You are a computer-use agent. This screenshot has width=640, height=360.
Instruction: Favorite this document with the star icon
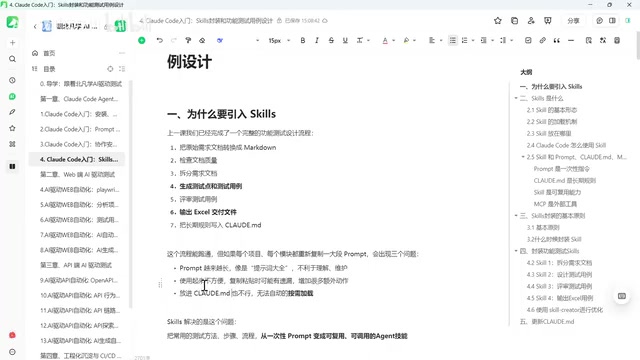(x=498, y=20)
